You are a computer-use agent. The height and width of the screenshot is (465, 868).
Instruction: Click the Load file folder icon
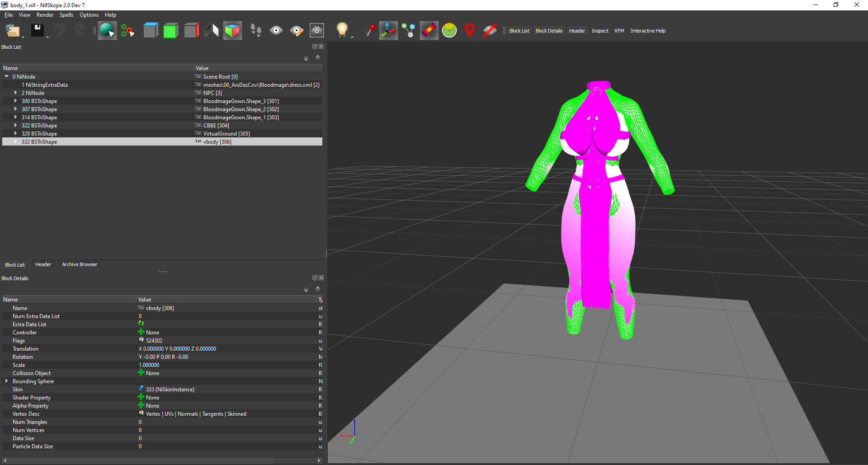click(x=13, y=31)
